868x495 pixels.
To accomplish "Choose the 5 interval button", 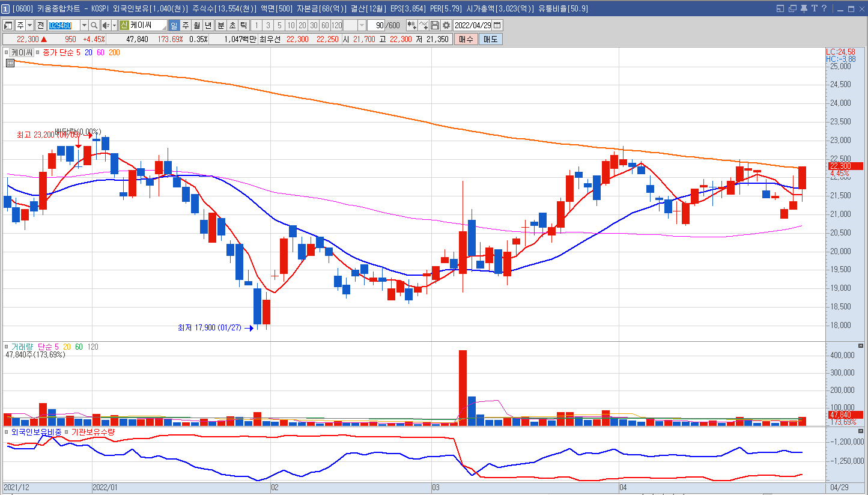I will click(279, 25).
